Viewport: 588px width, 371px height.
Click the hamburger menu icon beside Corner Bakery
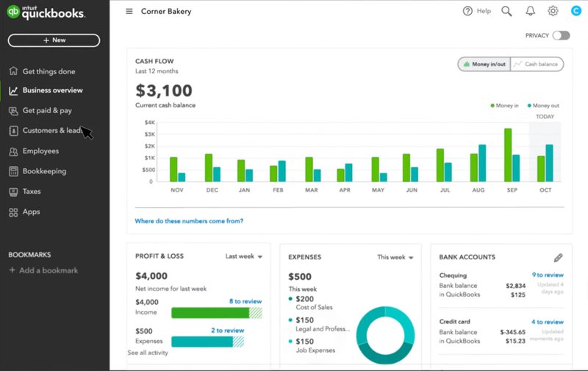point(129,11)
